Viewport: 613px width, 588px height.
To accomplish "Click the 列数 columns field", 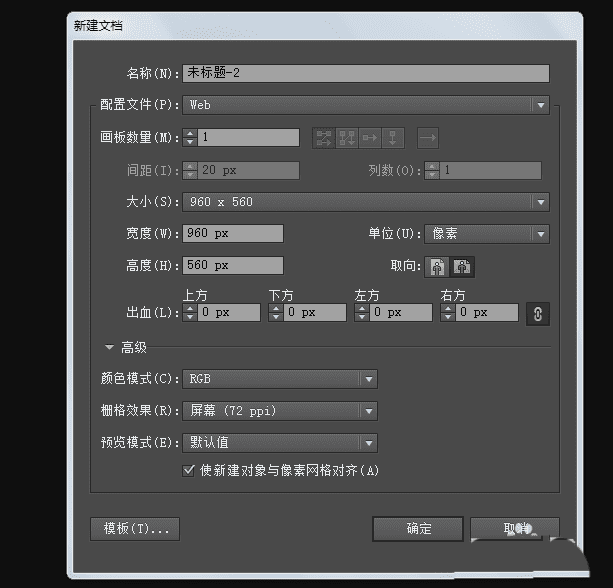I will (491, 170).
